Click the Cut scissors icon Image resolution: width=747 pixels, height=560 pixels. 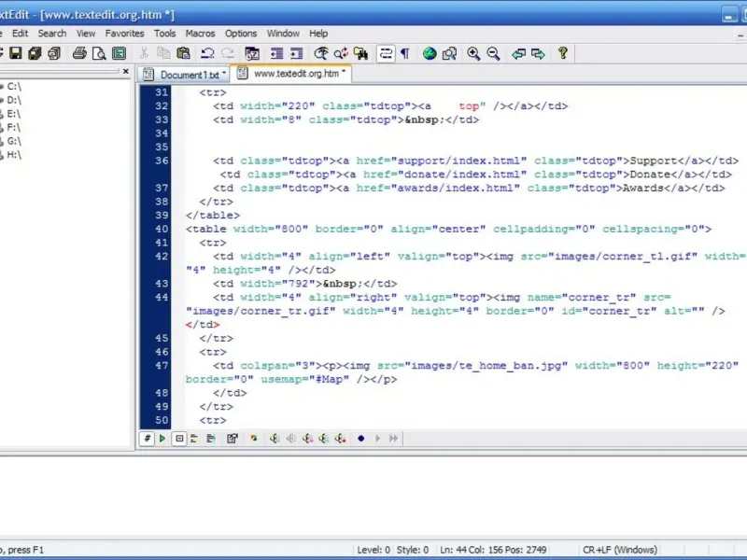[x=144, y=53]
